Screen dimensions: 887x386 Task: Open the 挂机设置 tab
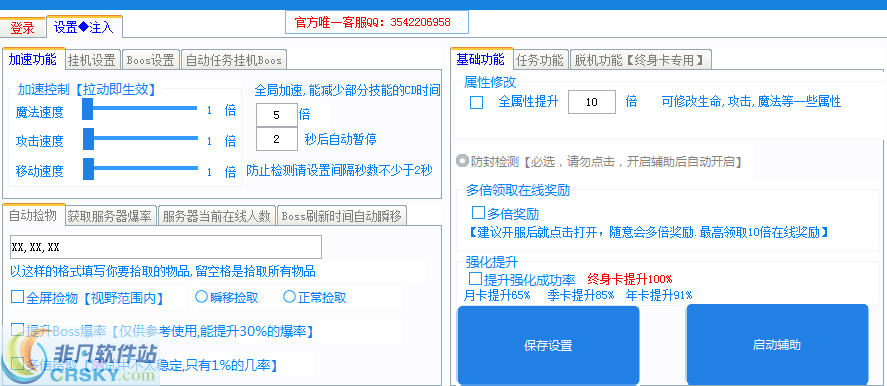(92, 60)
